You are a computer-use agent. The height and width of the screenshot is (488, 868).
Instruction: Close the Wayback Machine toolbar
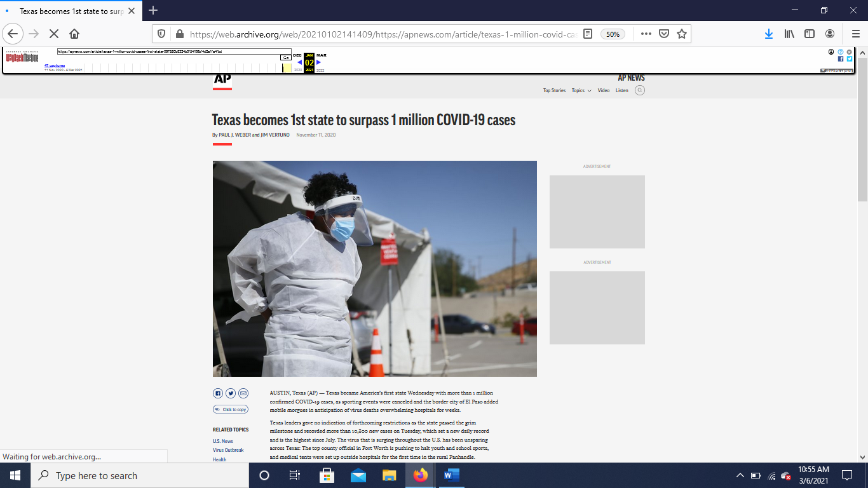[849, 52]
